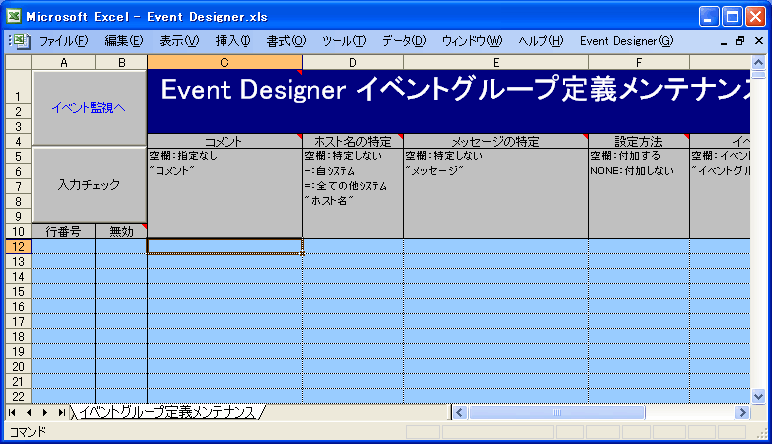Open the データ(D) menu

(x=403, y=41)
